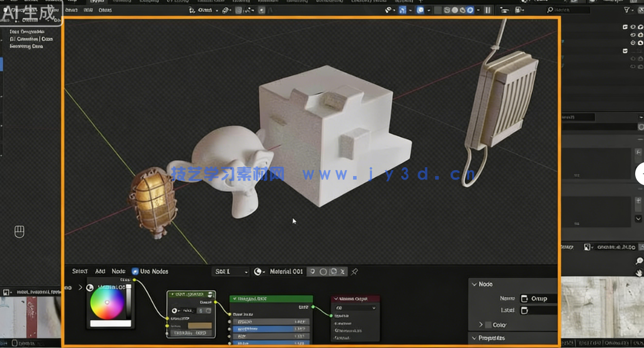Screen dimensions: 644x348
Task: Hide an object with its eye toggle in outliner
Action: click(632, 26)
